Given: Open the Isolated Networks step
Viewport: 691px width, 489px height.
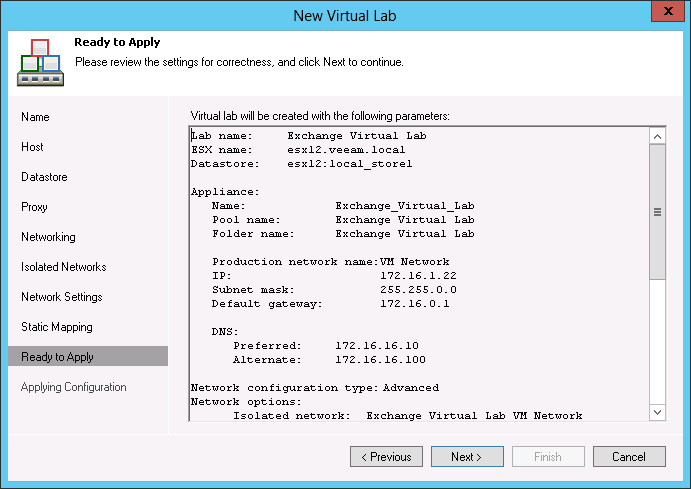Looking at the screenshot, I should [63, 267].
